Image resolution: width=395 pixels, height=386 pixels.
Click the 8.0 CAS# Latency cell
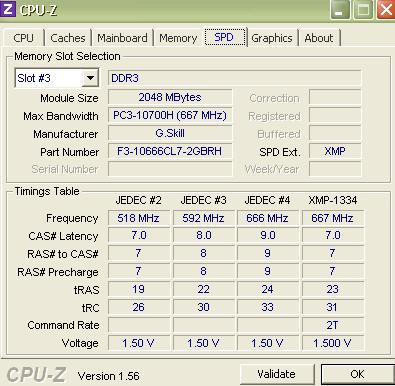click(203, 235)
